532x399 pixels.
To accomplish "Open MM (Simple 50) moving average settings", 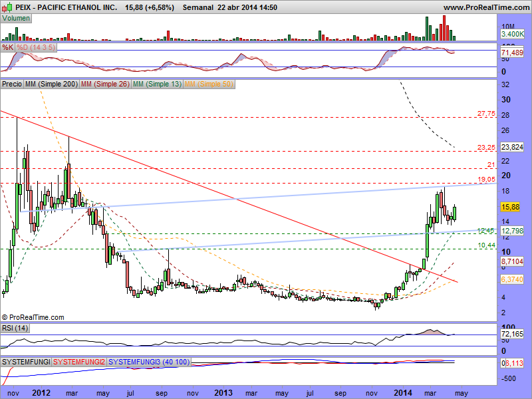I will point(209,84).
